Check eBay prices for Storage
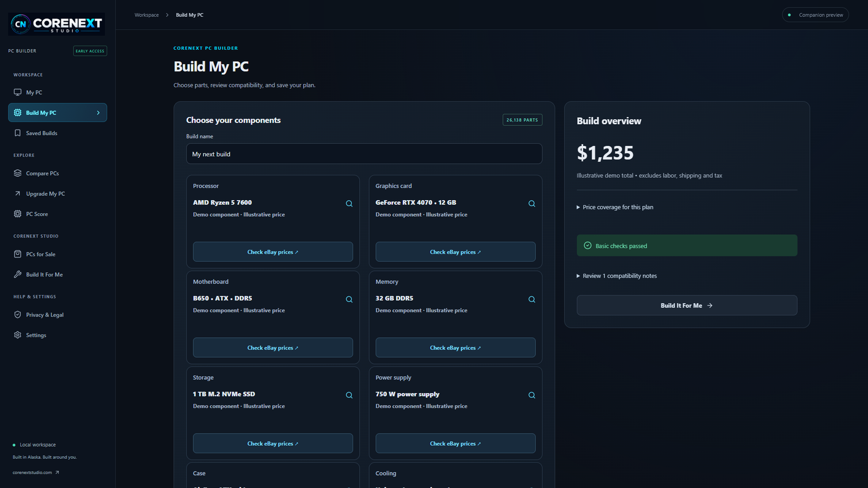This screenshot has width=868, height=488. coord(273,444)
